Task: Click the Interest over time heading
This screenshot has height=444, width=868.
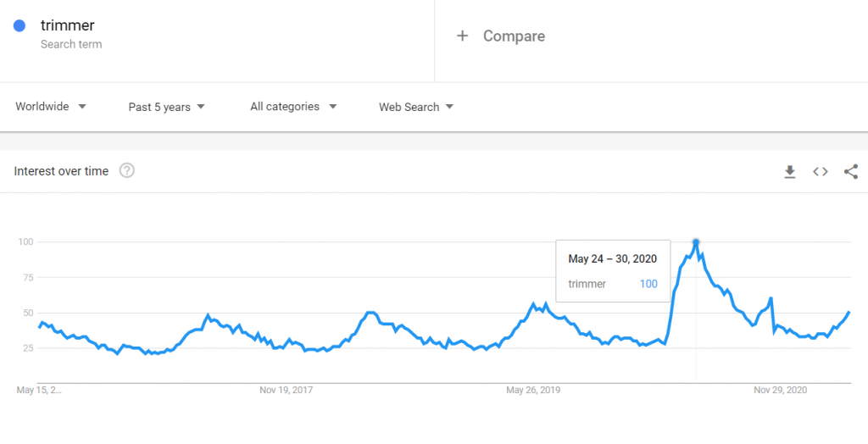Action: (61, 171)
